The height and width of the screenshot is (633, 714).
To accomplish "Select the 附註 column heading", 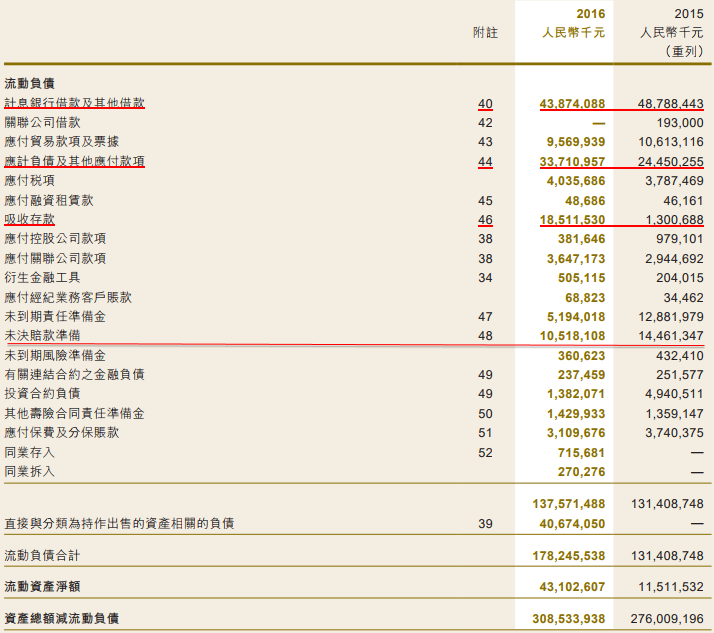I will click(x=485, y=32).
